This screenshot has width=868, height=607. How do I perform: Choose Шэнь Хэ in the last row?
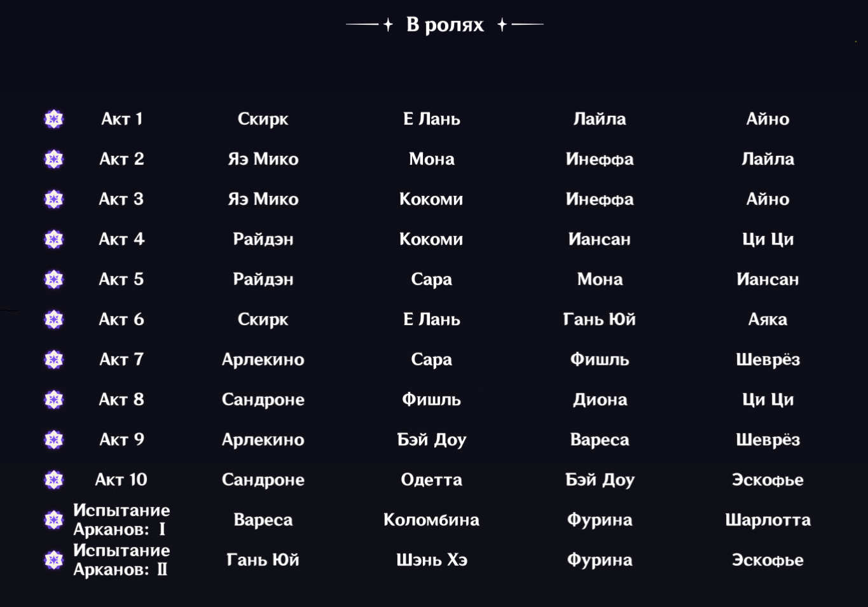(432, 560)
